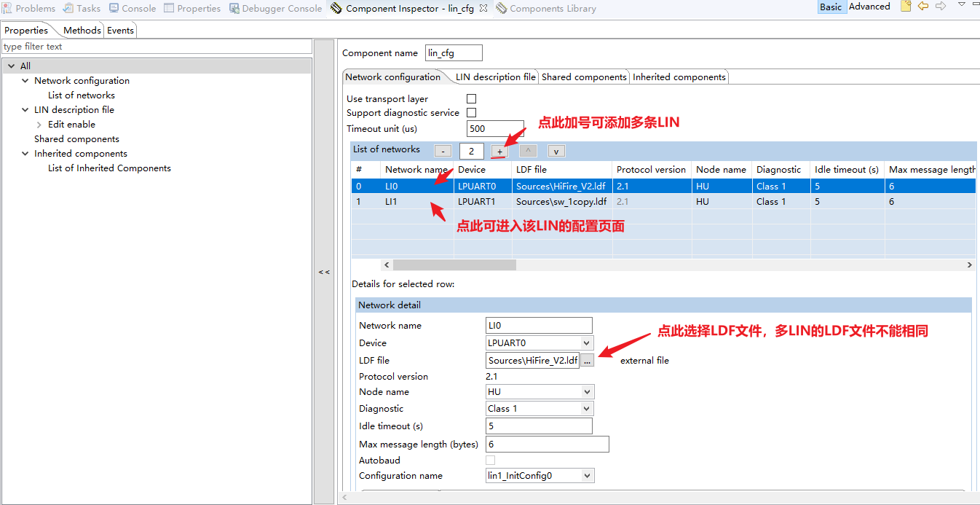The image size is (980, 505).
Task: Enable Support diagnostic service
Action: click(x=471, y=112)
